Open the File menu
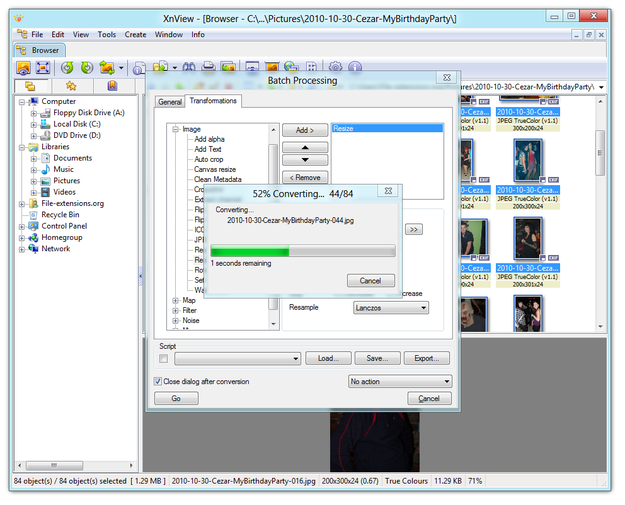Viewport: 625px width, 505px height. 37,35
